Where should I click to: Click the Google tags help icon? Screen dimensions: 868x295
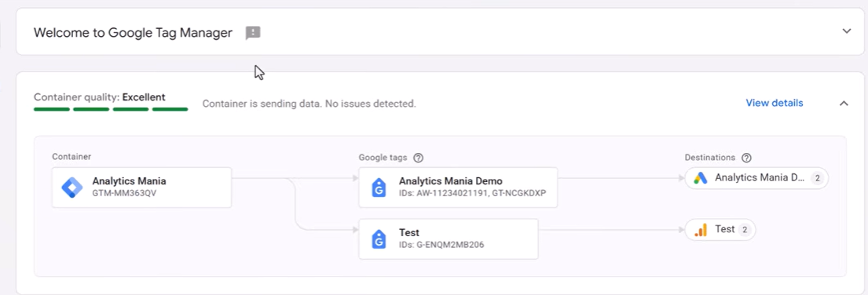419,158
